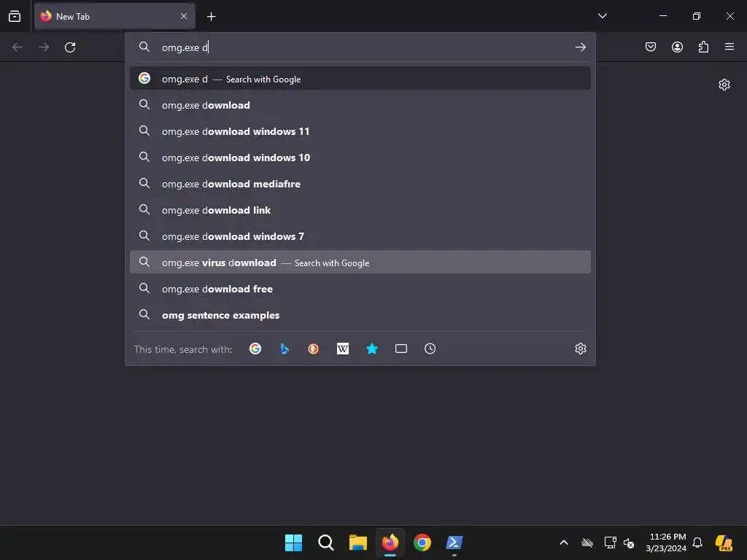The width and height of the screenshot is (747, 560).
Task: Click inside the address bar text field
Action: (x=362, y=47)
